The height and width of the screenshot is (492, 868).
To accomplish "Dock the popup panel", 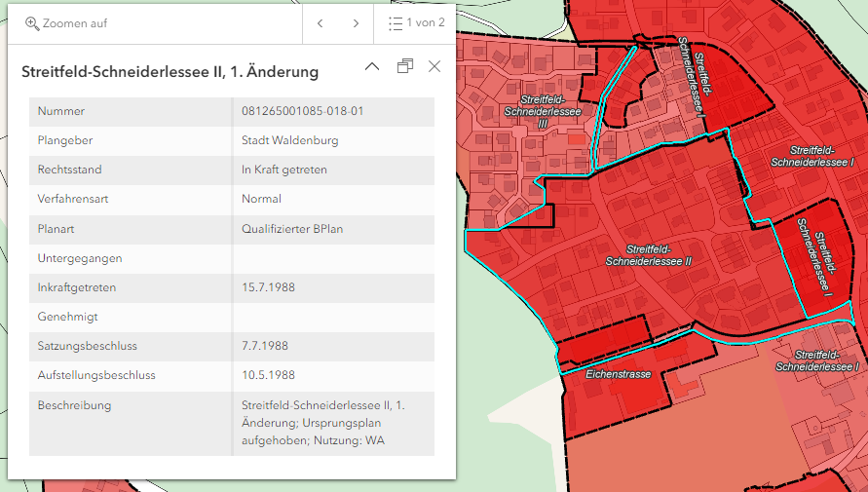I will (x=404, y=66).
